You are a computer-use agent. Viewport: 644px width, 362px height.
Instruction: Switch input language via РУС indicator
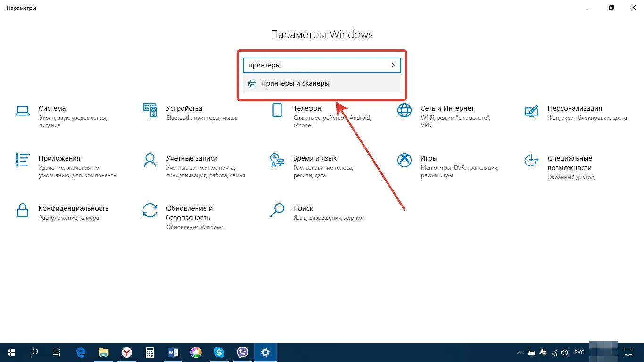pyautogui.click(x=579, y=353)
